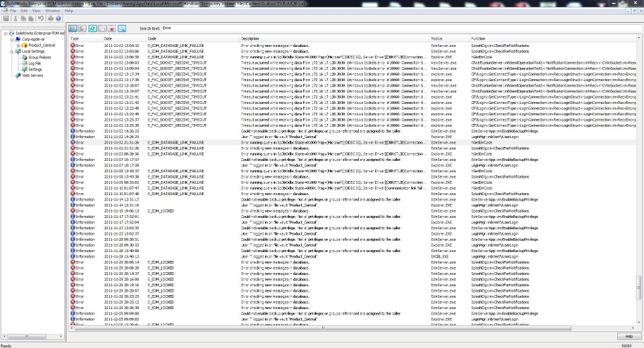Collapse the Local Settings node
This screenshot has height=348, width=644.
(x=12, y=52)
